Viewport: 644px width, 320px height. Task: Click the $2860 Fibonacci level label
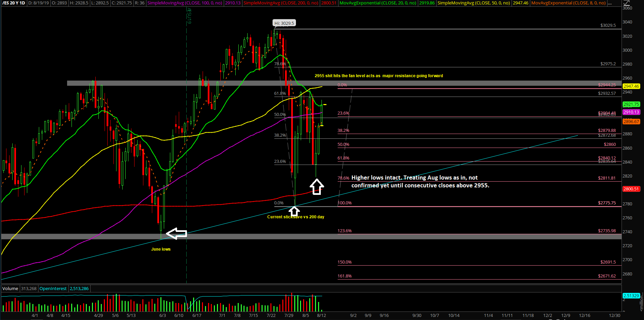[x=610, y=145]
